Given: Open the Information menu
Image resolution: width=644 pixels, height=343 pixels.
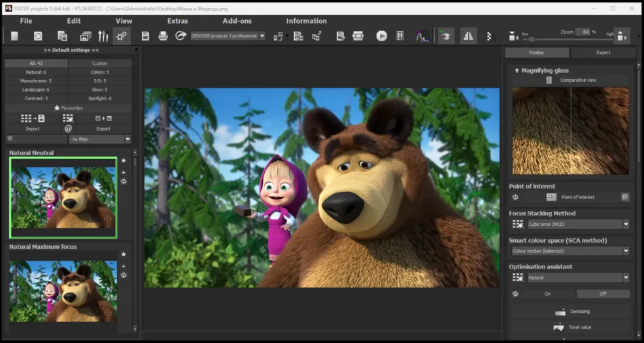Looking at the screenshot, I should click(307, 21).
